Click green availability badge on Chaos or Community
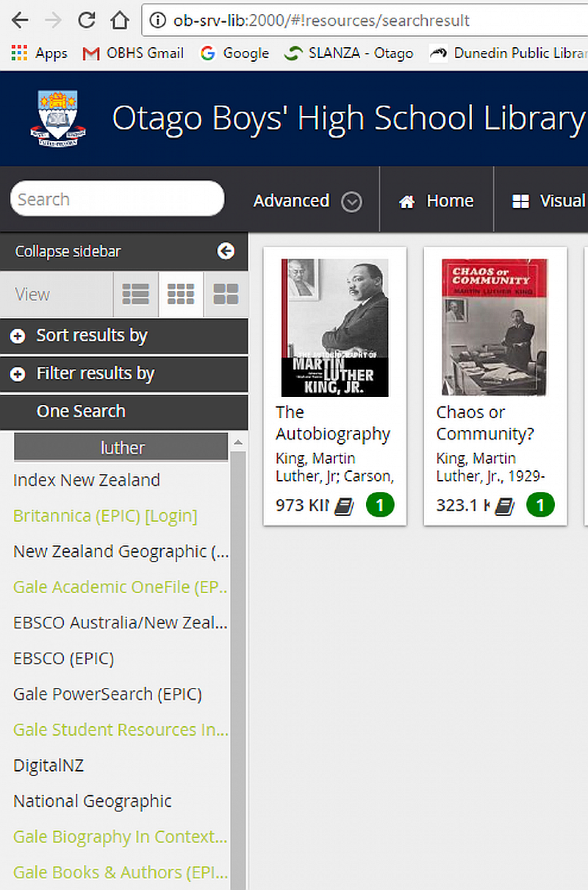Viewport: 588px width, 890px height. [540, 505]
